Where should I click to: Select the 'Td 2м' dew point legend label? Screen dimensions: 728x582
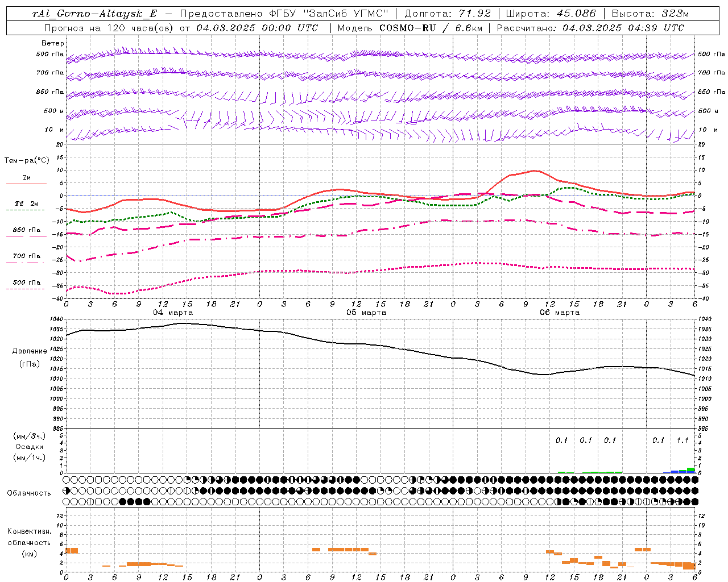(27, 203)
